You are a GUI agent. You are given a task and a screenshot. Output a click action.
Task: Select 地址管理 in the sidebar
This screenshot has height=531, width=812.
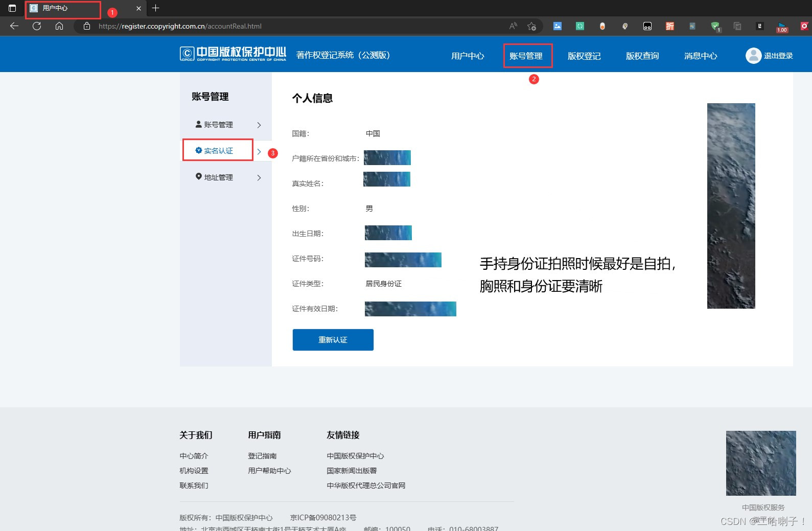pyautogui.click(x=218, y=177)
